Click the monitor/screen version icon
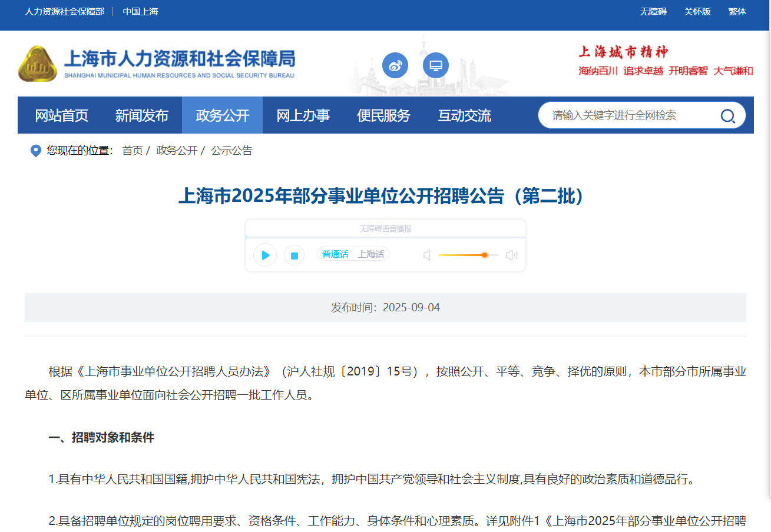 [x=436, y=65]
